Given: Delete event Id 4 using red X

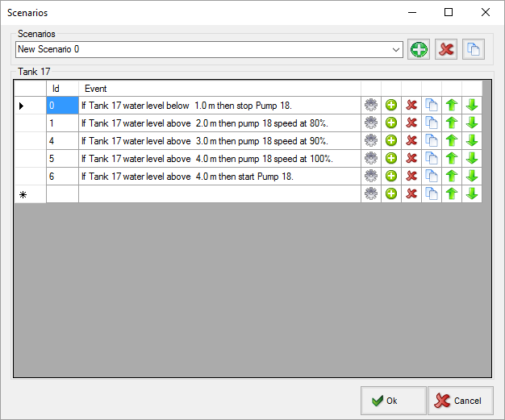Looking at the screenshot, I should (411, 141).
